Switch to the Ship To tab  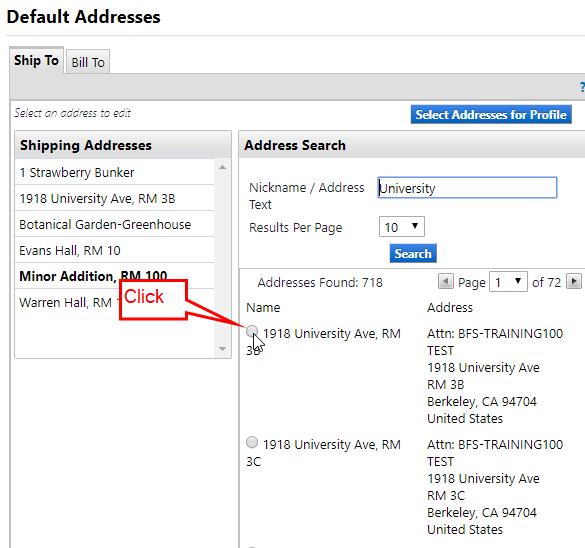point(37,60)
